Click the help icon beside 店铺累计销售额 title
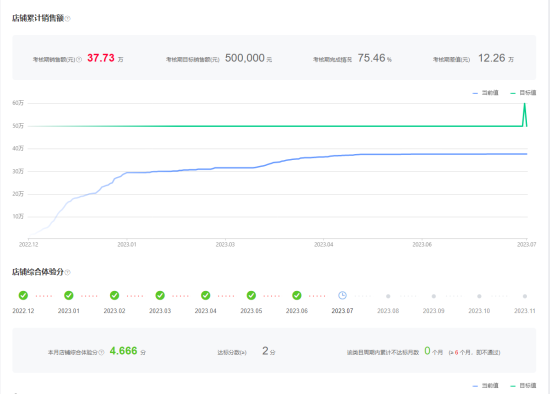The width and height of the screenshot is (550, 394). pos(68,19)
